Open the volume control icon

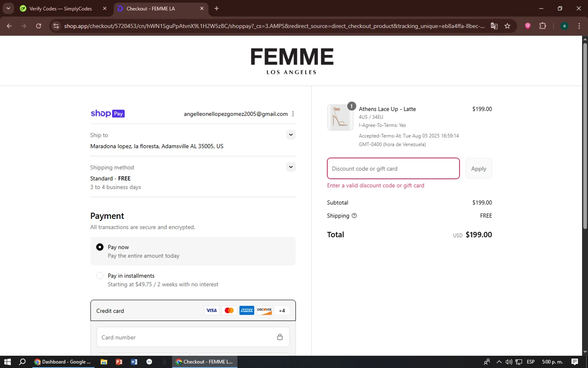click(x=509, y=362)
